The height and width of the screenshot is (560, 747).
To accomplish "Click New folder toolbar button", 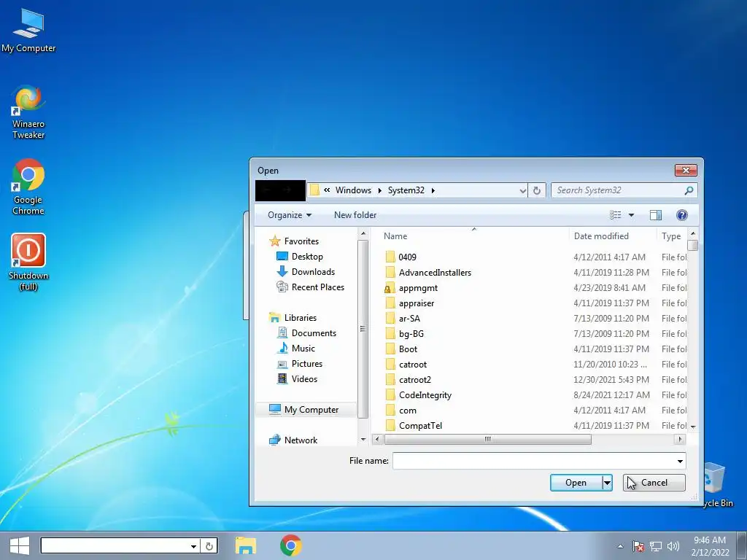I will (x=355, y=215).
